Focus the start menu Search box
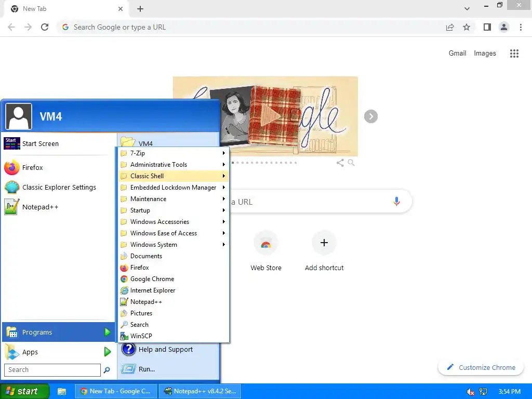This screenshot has width=532, height=399. (52, 370)
